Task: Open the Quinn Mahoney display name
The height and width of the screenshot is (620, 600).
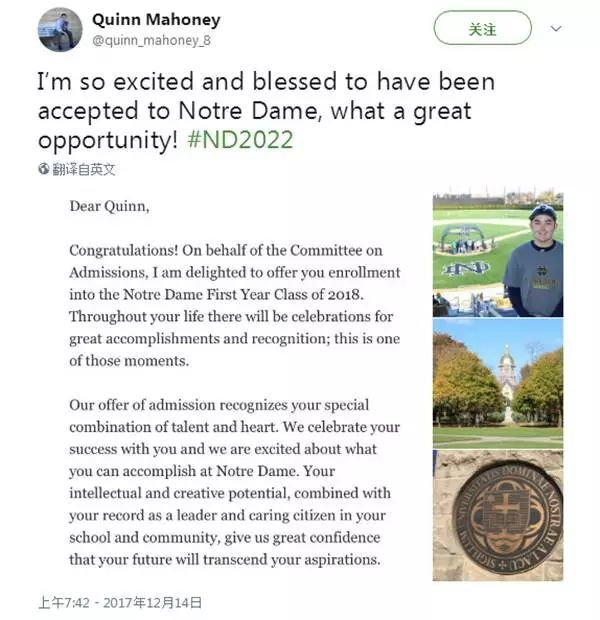Action: click(155, 20)
